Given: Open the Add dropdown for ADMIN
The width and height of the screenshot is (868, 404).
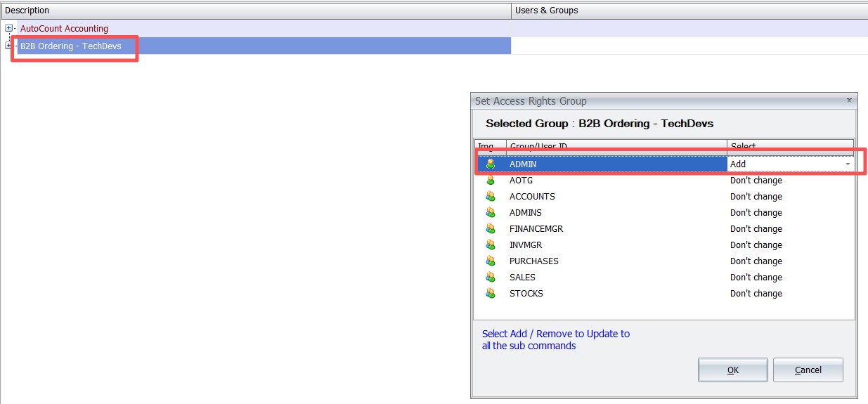Looking at the screenshot, I should 848,164.
